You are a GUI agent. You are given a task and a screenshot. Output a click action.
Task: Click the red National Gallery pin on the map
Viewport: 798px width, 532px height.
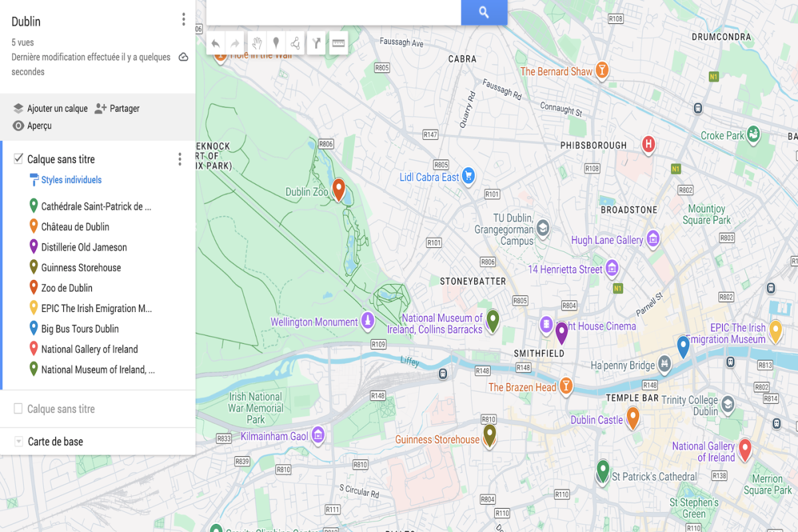pyautogui.click(x=745, y=450)
